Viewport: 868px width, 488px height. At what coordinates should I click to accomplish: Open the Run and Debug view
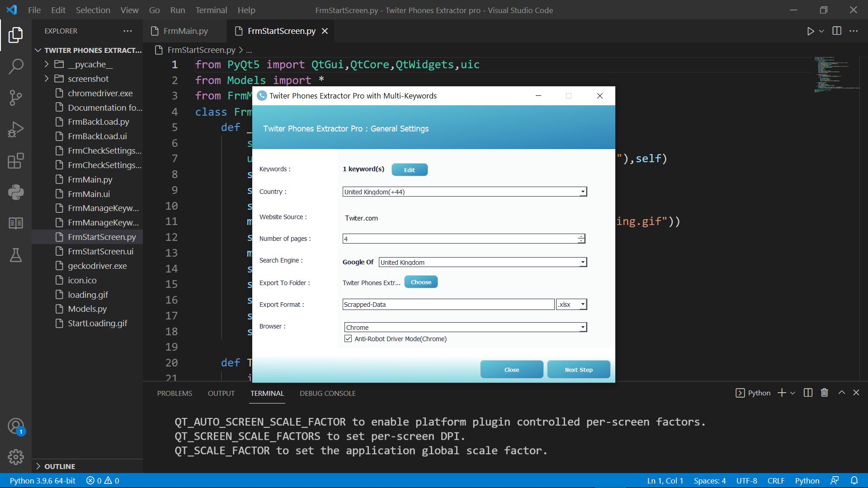[x=16, y=129]
